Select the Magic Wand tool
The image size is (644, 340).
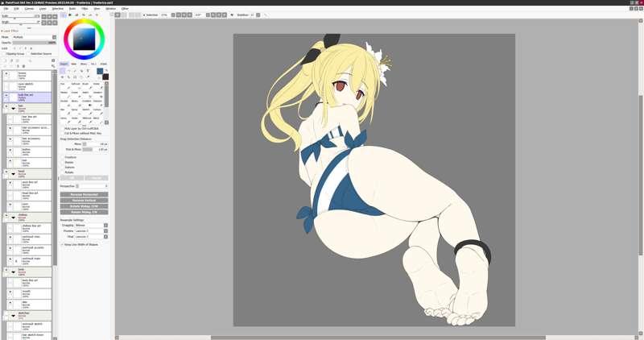click(75, 71)
